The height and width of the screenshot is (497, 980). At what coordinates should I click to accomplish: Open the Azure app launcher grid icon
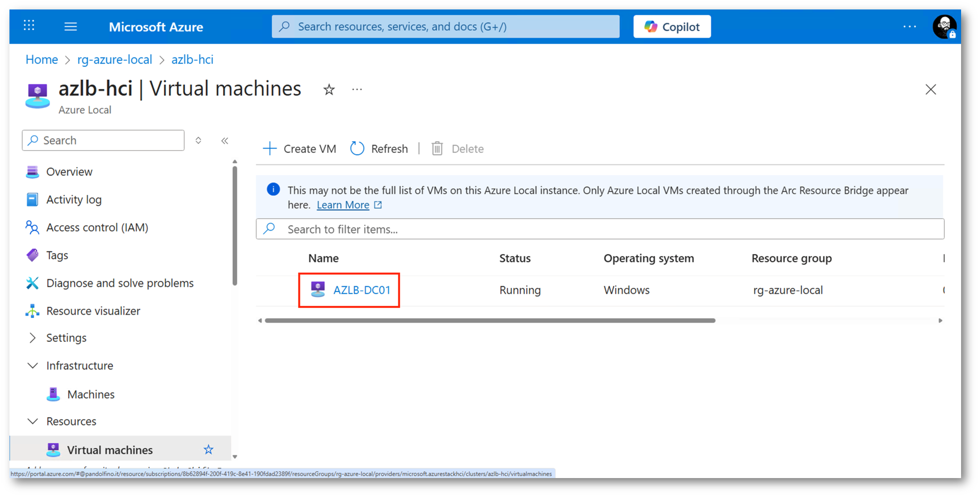29,26
